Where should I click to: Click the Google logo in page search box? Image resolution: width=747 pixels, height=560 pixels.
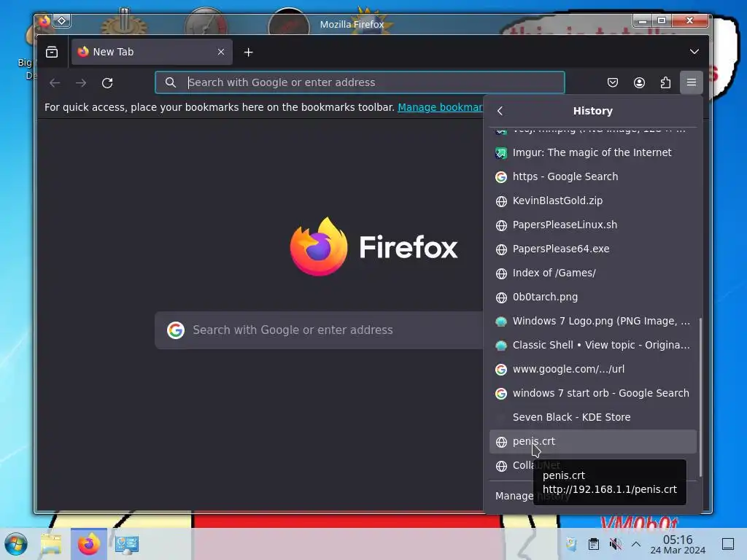point(176,330)
